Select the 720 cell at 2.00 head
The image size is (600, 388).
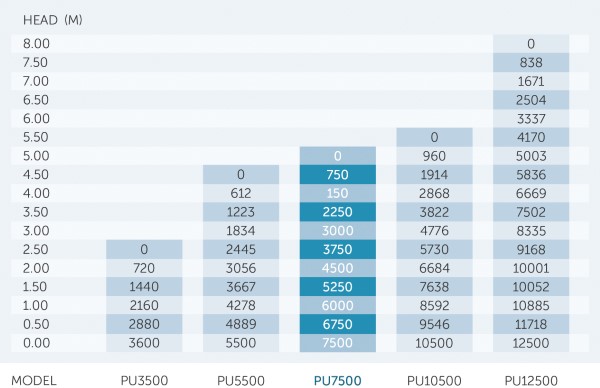coord(144,268)
